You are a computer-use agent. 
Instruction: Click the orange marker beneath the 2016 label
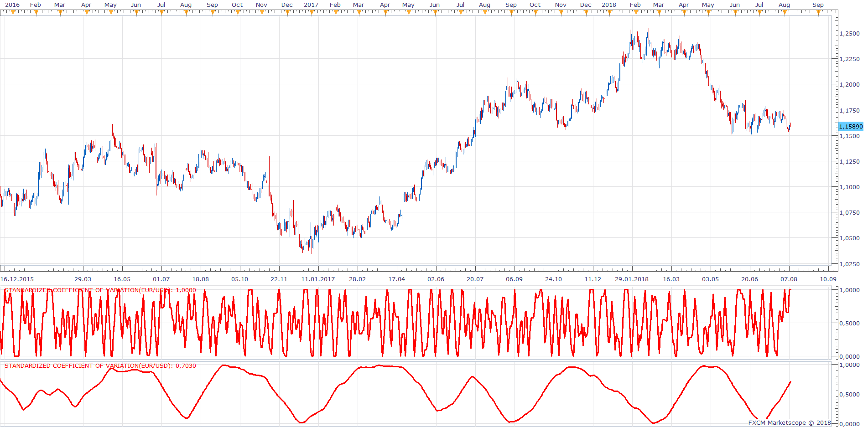(x=13, y=13)
